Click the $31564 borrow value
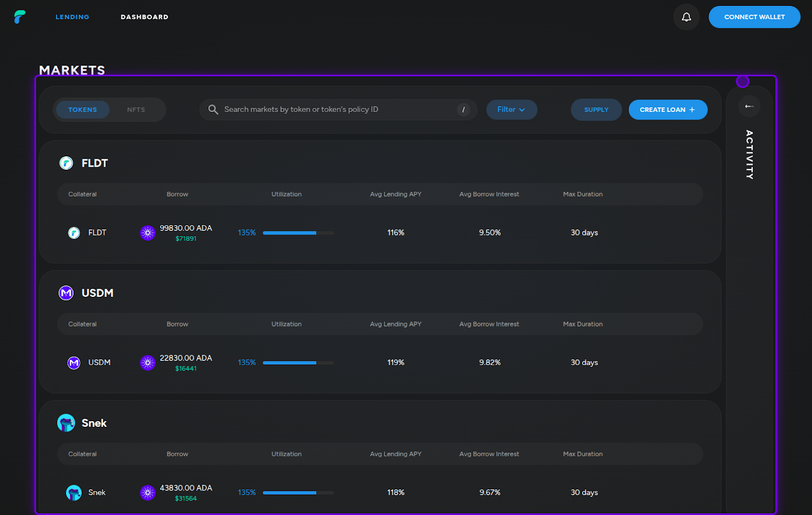The width and height of the screenshot is (812, 515). coord(186,499)
